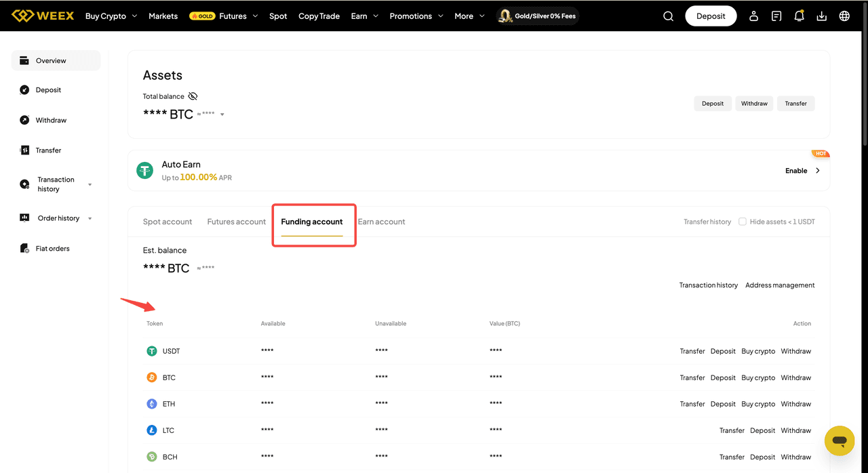Check Hide assets < 1 USDT box
Viewport: 868px width, 473px height.
click(743, 222)
